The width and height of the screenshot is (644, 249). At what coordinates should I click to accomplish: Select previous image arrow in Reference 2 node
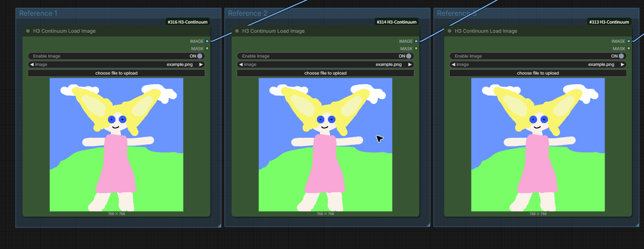[241, 65]
